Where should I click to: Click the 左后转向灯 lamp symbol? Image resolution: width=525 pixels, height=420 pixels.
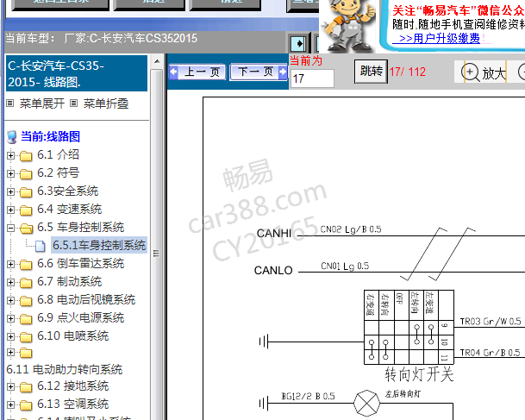pos(367,404)
